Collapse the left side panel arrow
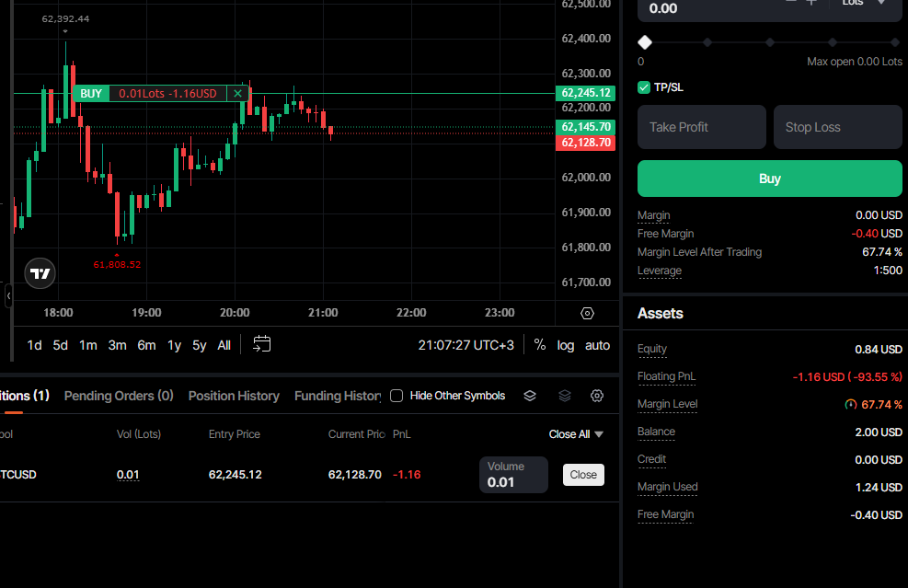The height and width of the screenshot is (588, 908). click(8, 296)
